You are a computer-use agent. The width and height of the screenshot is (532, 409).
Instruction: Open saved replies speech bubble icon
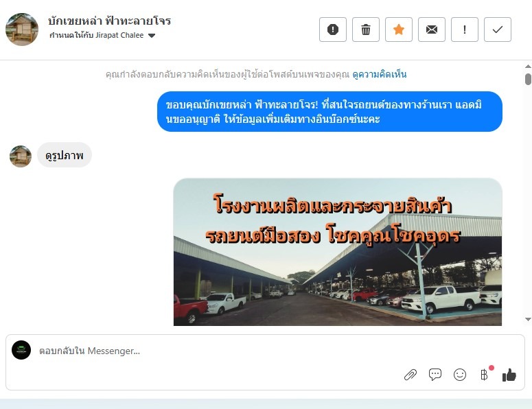click(435, 375)
